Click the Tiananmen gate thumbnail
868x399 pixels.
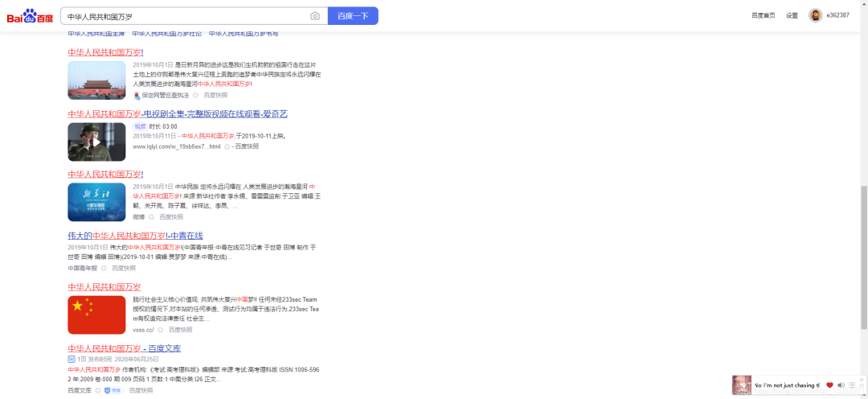click(97, 80)
